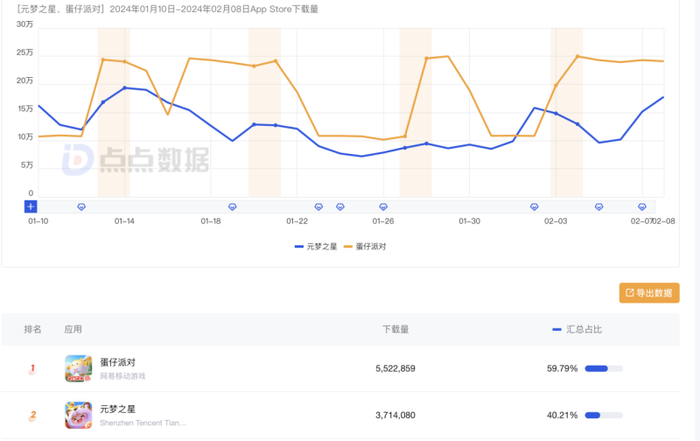This screenshot has width=700, height=441.
Task: Open the 元梦之星 app icon in table
Action: point(79,415)
